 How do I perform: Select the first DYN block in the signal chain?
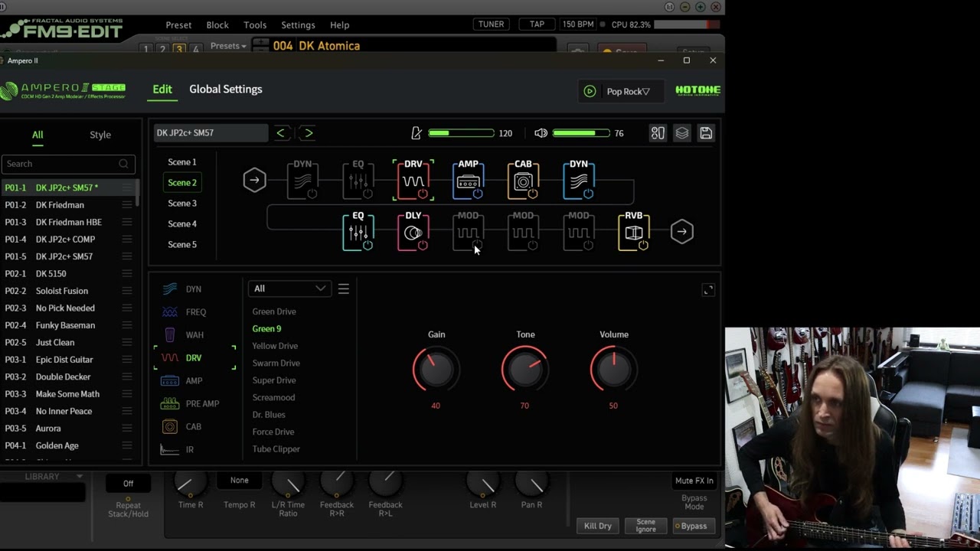(x=302, y=181)
